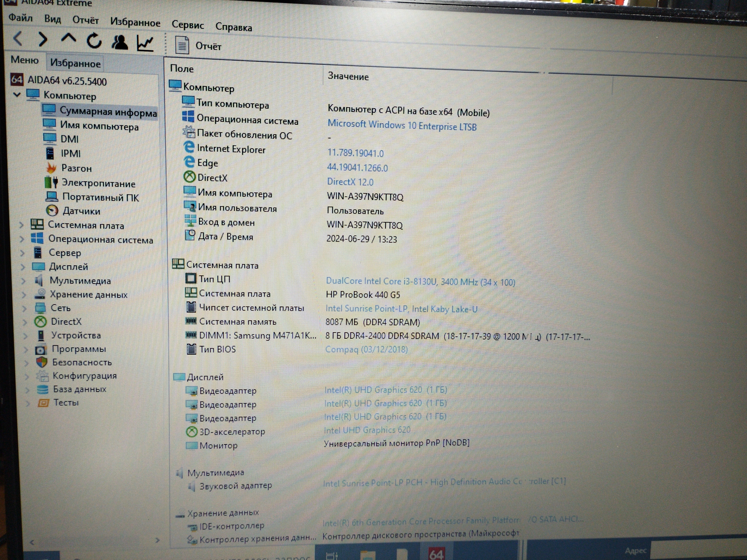Viewport: 747px width, 560px height.
Task: Click left arrow of tree horizontal scrollbar
Action: point(32,542)
